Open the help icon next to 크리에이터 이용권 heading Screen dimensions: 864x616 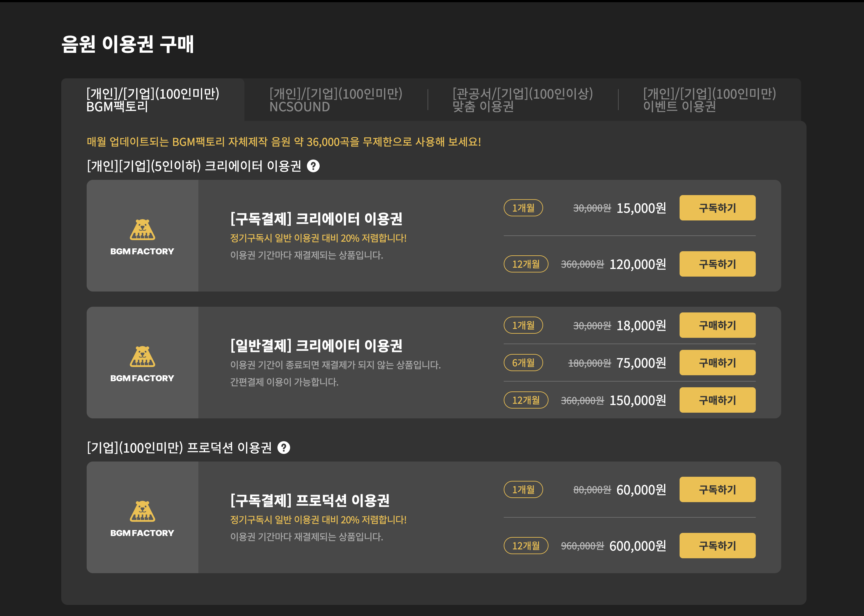tap(313, 166)
